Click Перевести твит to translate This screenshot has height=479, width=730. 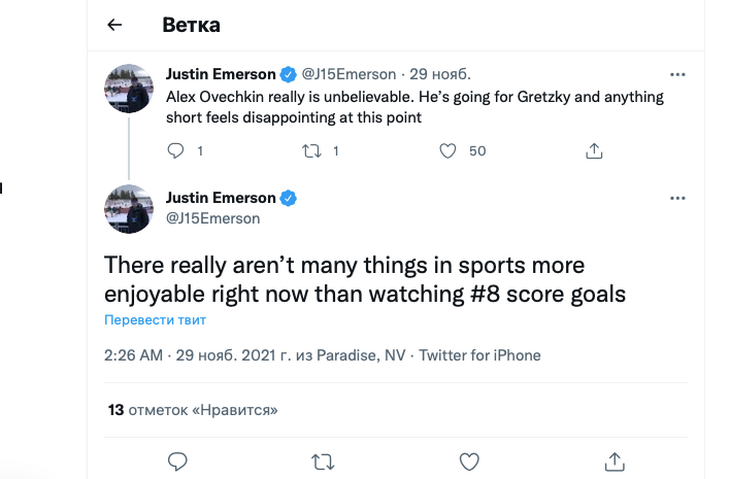155,320
